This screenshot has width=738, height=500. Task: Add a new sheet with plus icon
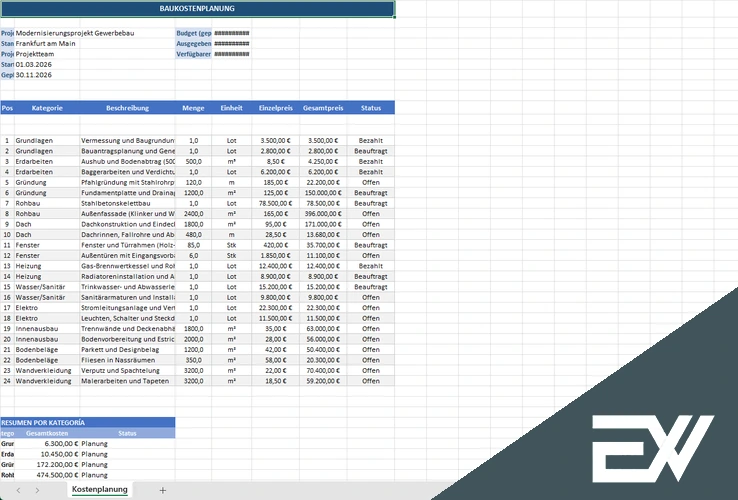[x=162, y=490]
